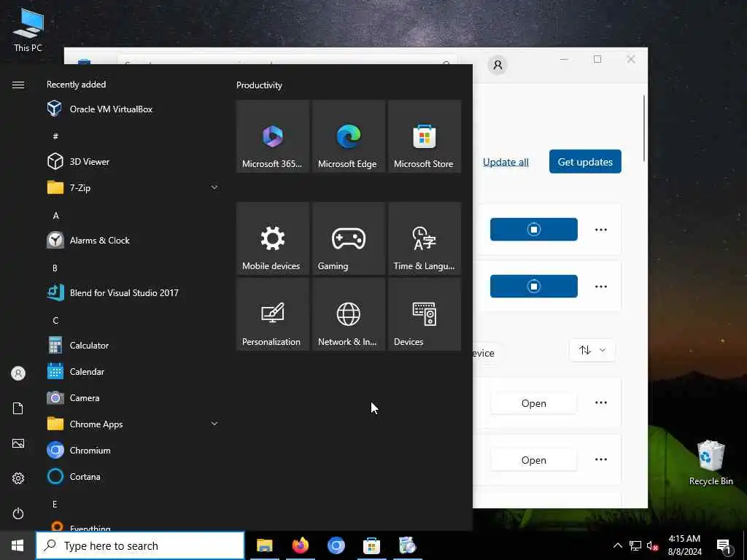
Task: Open the sort dropdown in Store library
Action: coord(592,350)
